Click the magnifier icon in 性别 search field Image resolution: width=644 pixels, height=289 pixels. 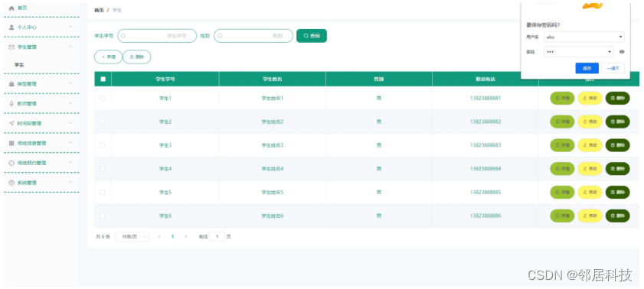pos(220,36)
